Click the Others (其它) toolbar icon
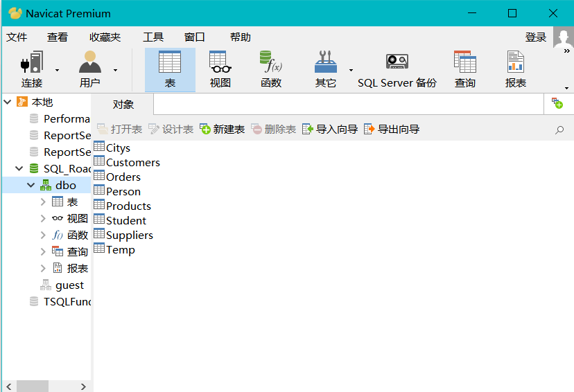 click(325, 69)
